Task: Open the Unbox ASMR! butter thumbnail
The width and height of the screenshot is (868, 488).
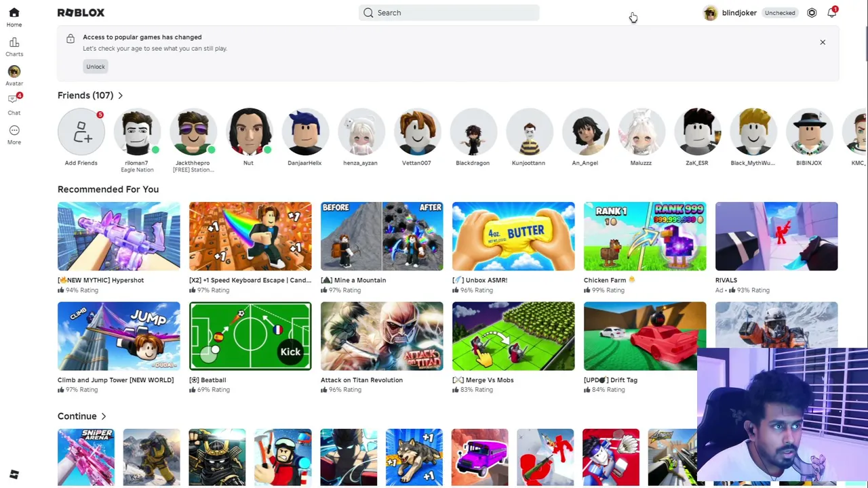Action: click(513, 236)
